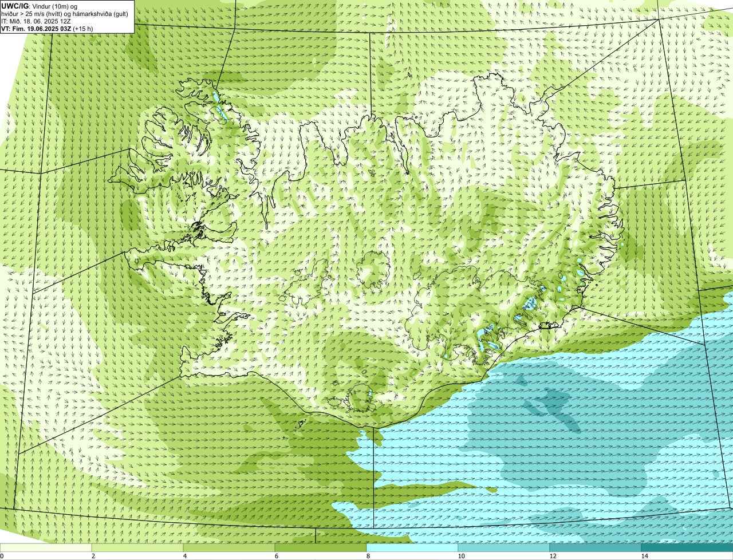
Task: Click the '10' label on the color scale
Action: point(461,556)
